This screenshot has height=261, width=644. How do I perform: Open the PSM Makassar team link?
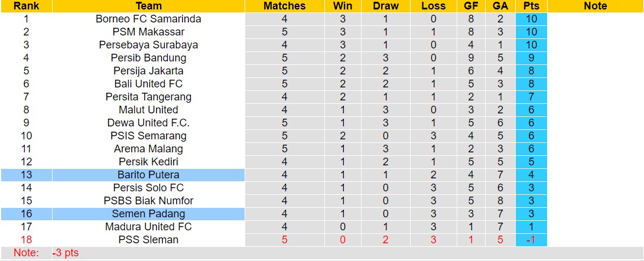point(148,32)
